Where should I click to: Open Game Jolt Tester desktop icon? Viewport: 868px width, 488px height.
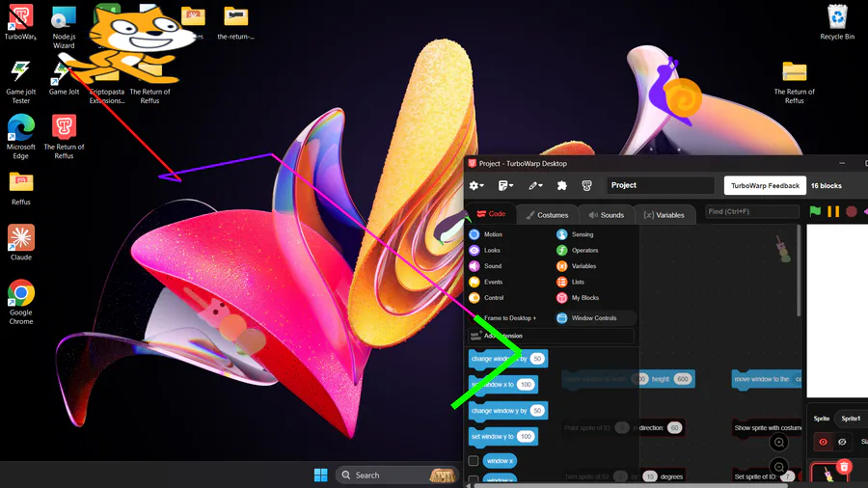20,82
